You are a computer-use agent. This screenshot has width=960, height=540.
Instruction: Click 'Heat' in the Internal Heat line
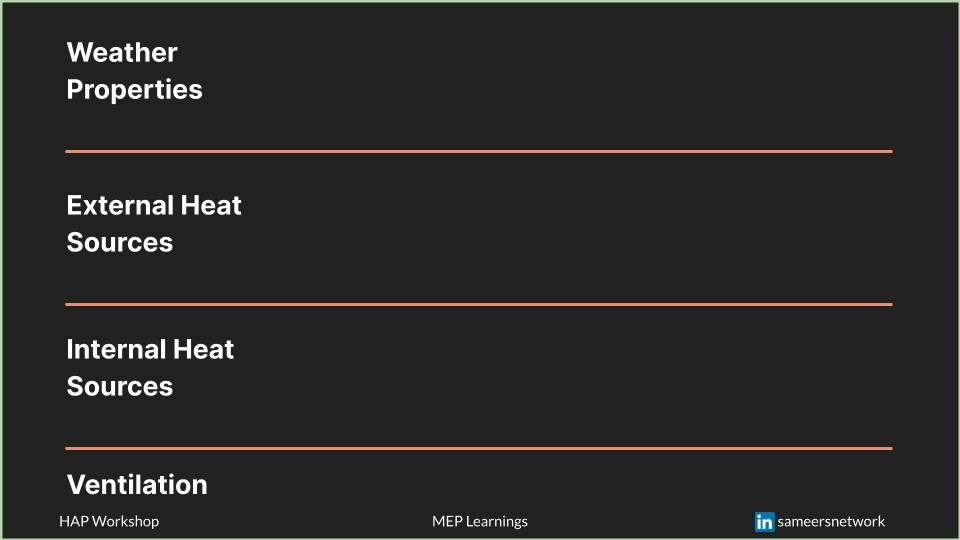pyautogui.click(x=203, y=350)
